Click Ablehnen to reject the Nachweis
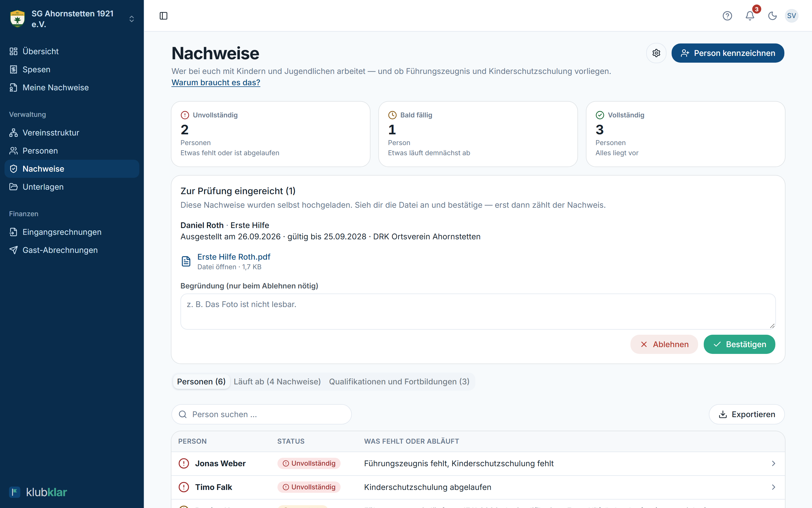The image size is (812, 508). tap(664, 344)
